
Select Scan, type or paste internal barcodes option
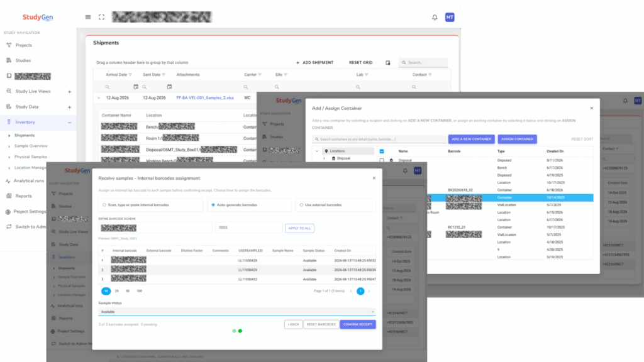click(104, 205)
